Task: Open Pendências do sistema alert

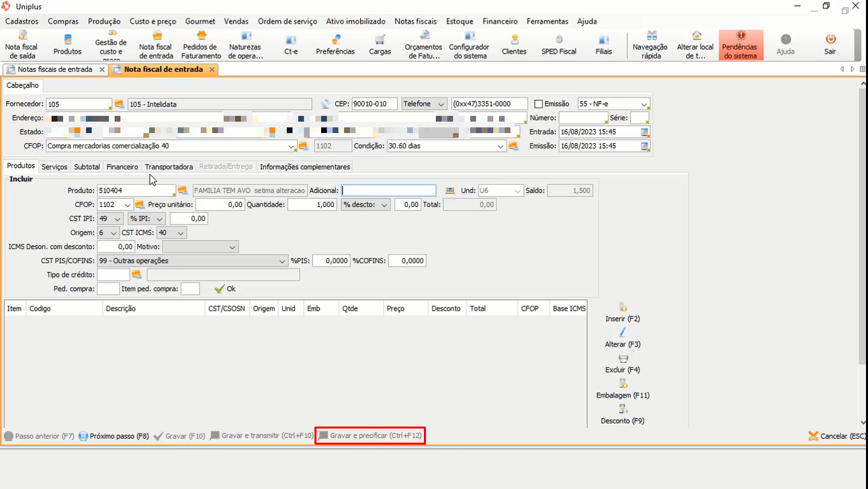Action: (740, 45)
